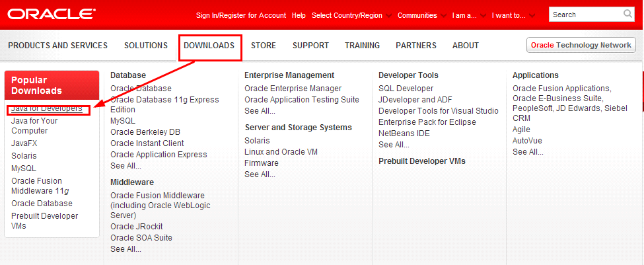Open the Java for Developers link
This screenshot has width=644, height=265.
[x=47, y=109]
